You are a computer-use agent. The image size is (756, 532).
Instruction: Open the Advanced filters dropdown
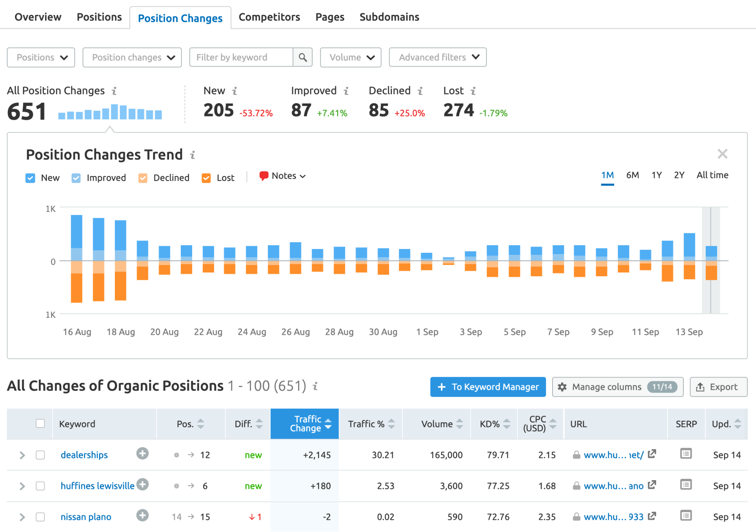click(438, 57)
